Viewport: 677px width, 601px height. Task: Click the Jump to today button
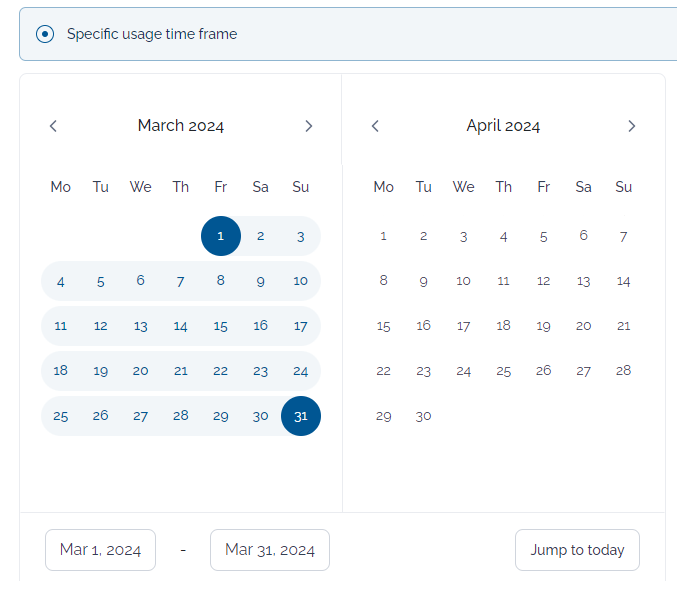[577, 550]
